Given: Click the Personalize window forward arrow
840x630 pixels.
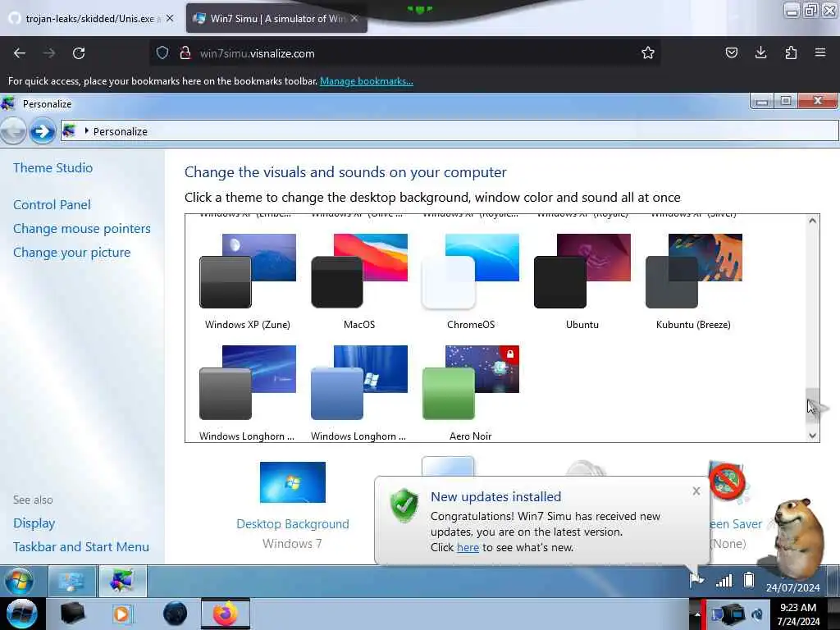Looking at the screenshot, I should click(43, 131).
